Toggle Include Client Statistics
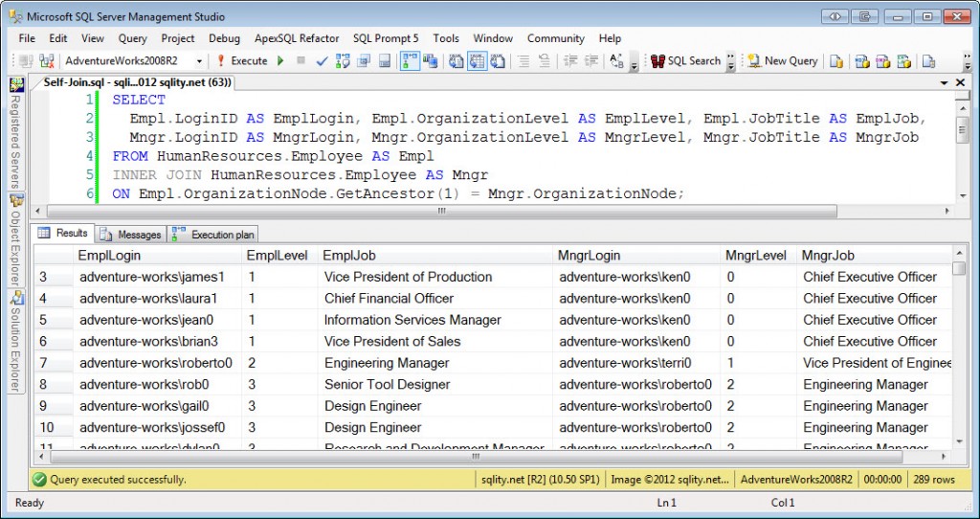 [430, 60]
